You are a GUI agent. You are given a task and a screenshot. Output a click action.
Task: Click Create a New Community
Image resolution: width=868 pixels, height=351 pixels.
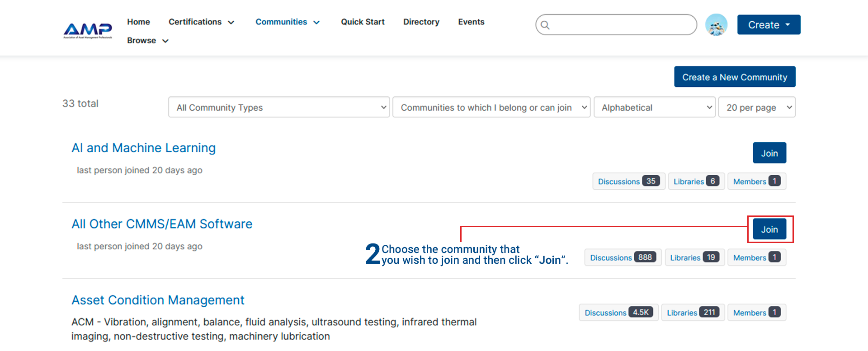735,77
